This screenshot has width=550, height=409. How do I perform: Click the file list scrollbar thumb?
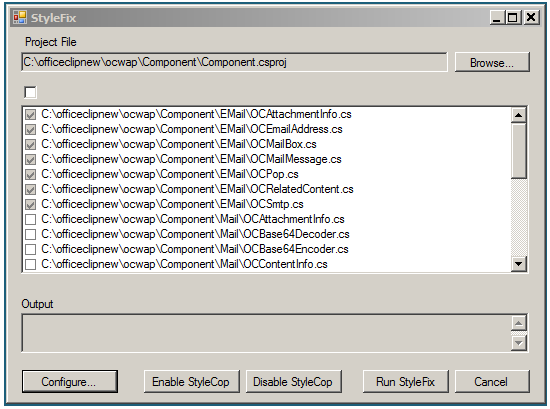(518, 150)
